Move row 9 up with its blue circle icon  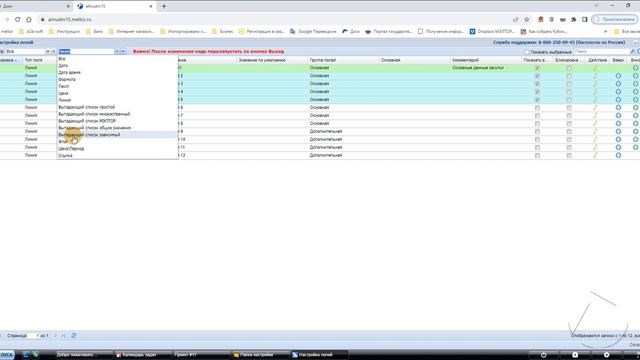click(x=618, y=131)
